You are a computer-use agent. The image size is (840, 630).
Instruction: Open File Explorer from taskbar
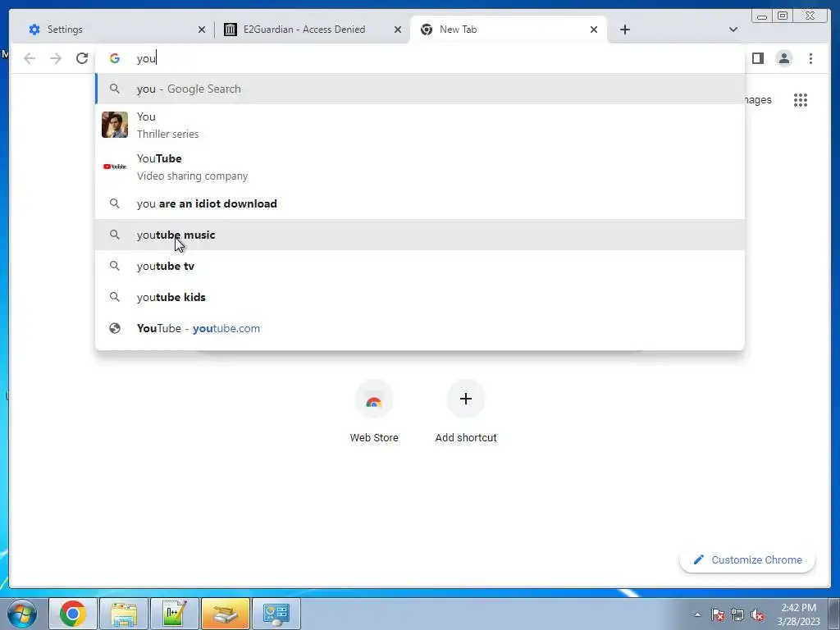tap(124, 614)
